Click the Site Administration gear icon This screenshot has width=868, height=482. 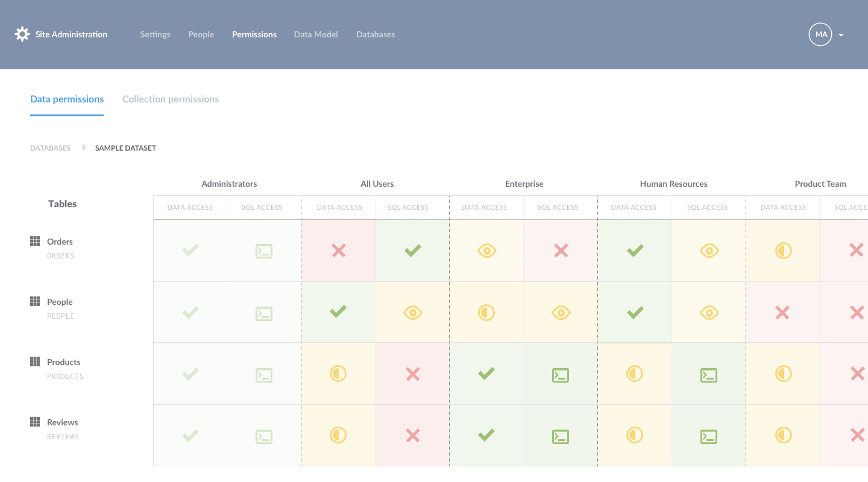pos(22,34)
